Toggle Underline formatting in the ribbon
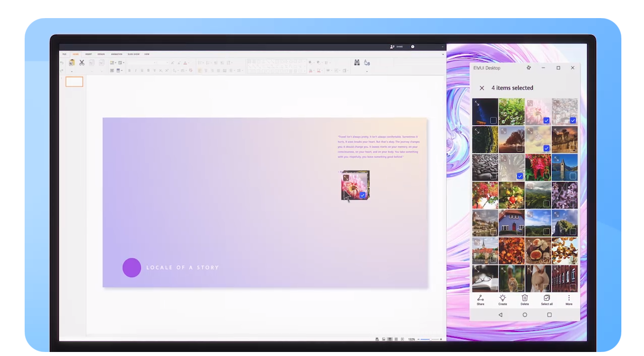Viewport: 644px width, 356px height. point(142,70)
